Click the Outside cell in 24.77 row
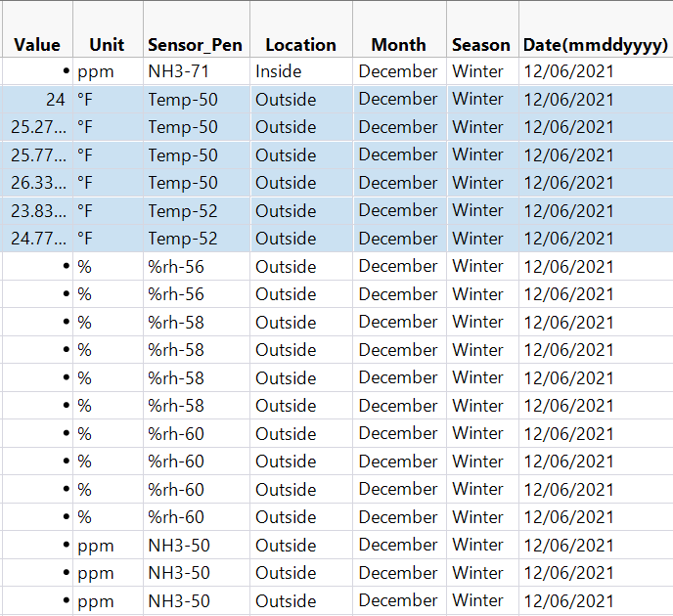Viewport: 673px width, 616px height. 286,239
